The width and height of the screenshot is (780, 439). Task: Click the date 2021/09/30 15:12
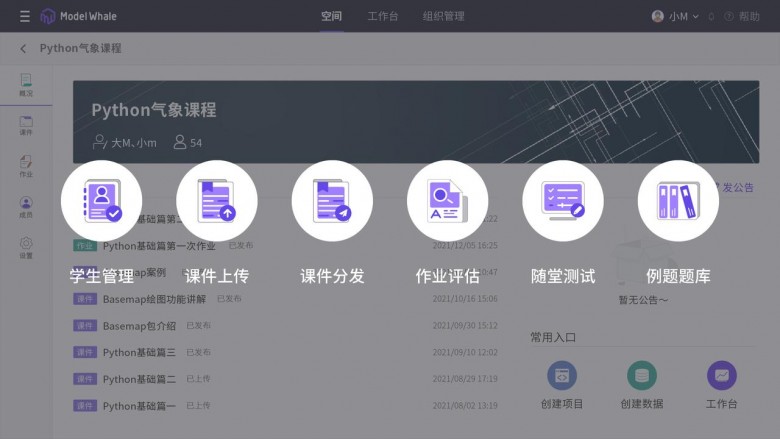[x=465, y=326]
